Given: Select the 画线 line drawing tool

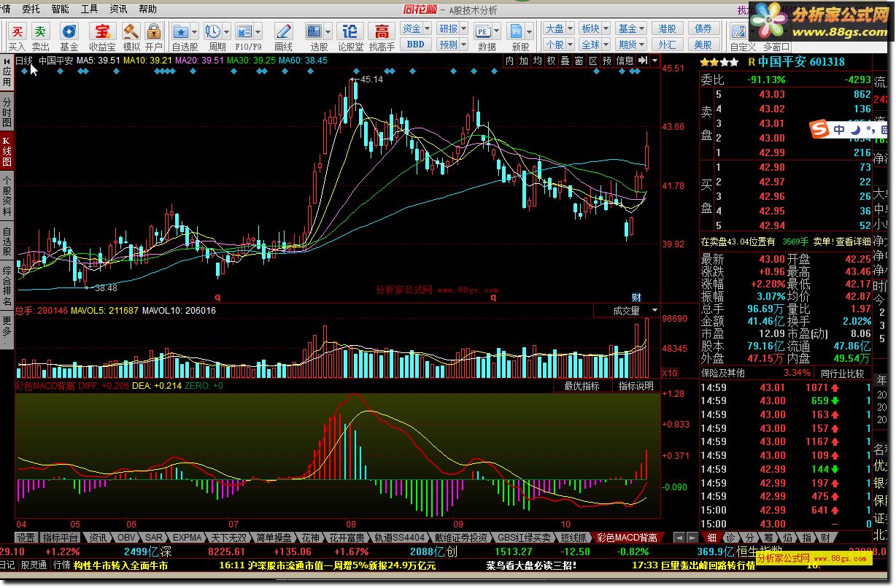Looking at the screenshot, I should pos(283,31).
